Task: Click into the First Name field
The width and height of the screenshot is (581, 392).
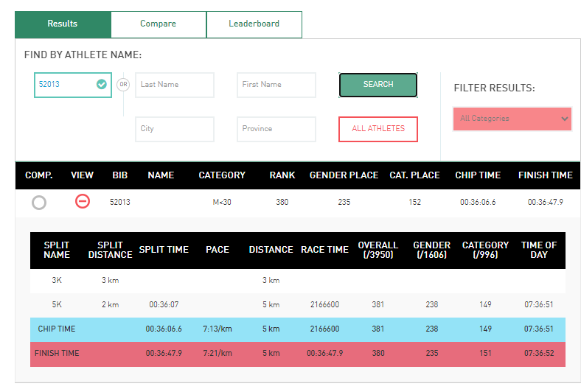Action: (x=276, y=85)
